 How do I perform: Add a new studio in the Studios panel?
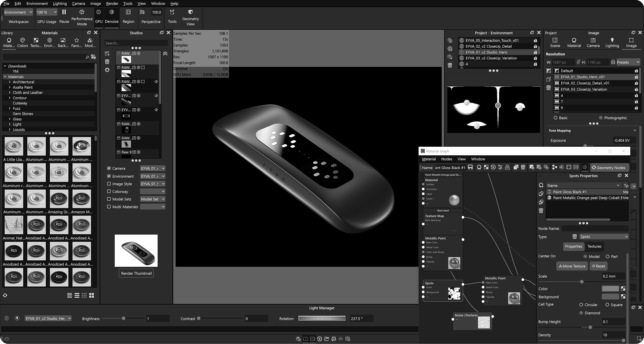107,54
